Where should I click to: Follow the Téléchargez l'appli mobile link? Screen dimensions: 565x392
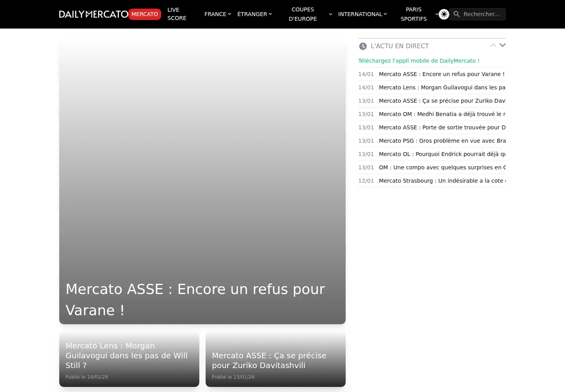pyautogui.click(x=419, y=61)
